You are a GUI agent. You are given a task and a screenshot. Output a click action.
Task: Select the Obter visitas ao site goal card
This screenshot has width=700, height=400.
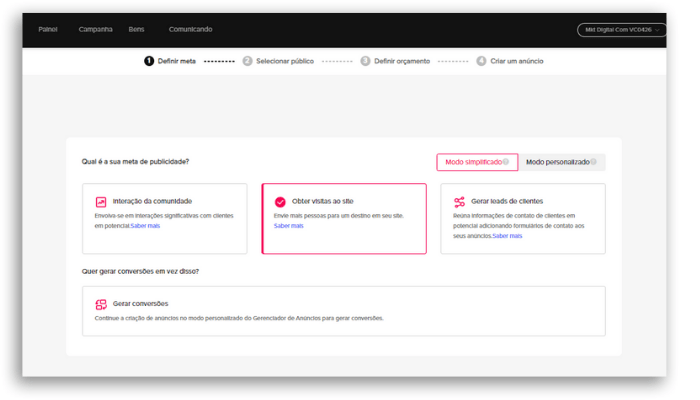pos(344,218)
